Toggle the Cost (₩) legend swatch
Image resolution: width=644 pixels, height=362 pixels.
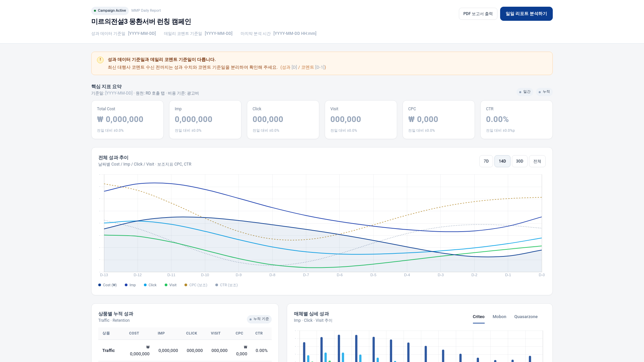click(100, 285)
